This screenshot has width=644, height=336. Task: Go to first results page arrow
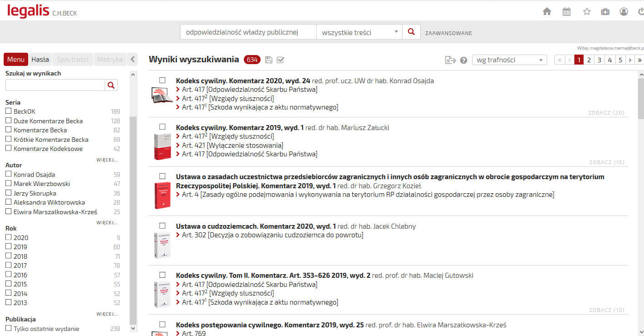pos(559,60)
